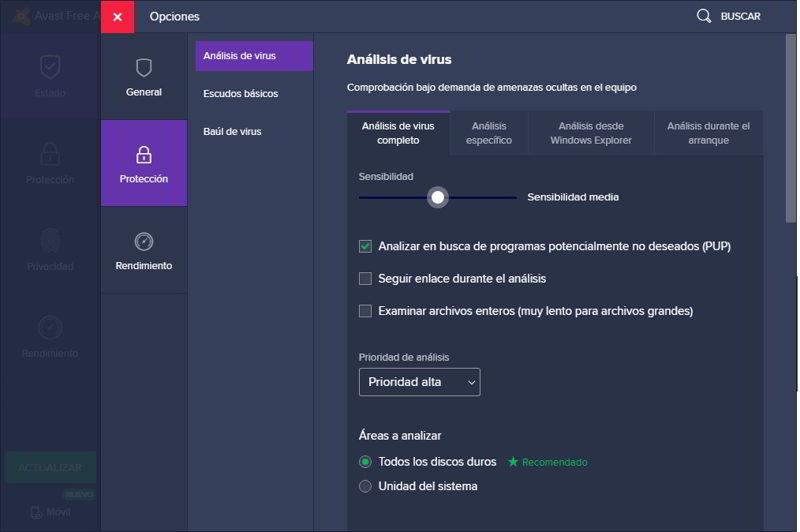
Task: Click Rendimiento gauge icon in background sidebar
Action: [x=50, y=327]
